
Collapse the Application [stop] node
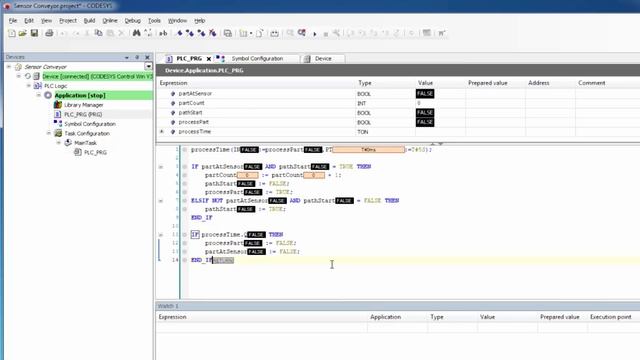[39, 95]
